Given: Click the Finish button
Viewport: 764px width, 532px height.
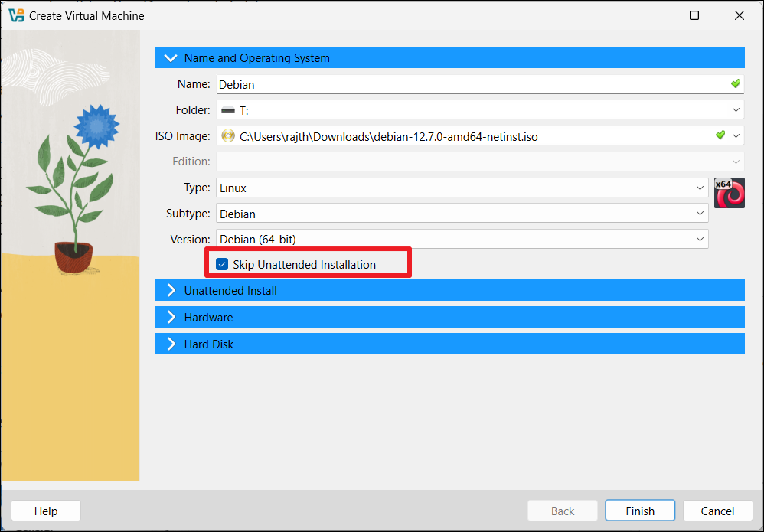Looking at the screenshot, I should 639,511.
